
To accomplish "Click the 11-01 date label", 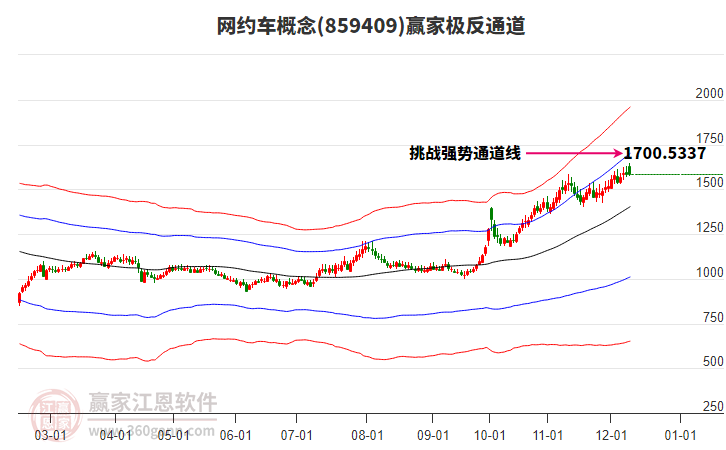I will [548, 436].
